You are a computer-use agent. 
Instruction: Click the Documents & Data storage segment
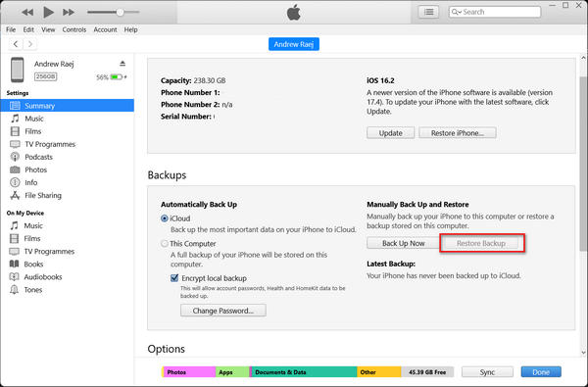coord(304,372)
